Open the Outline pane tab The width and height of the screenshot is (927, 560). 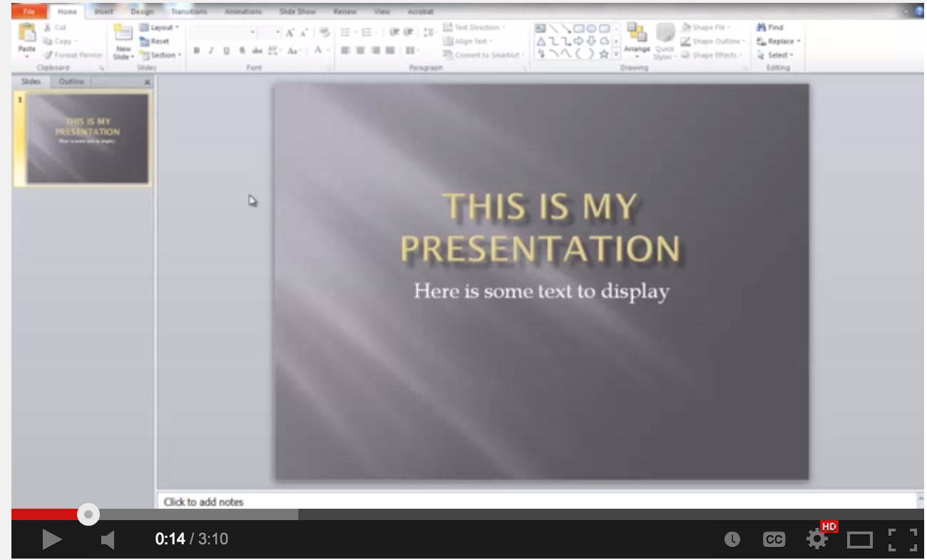click(71, 82)
